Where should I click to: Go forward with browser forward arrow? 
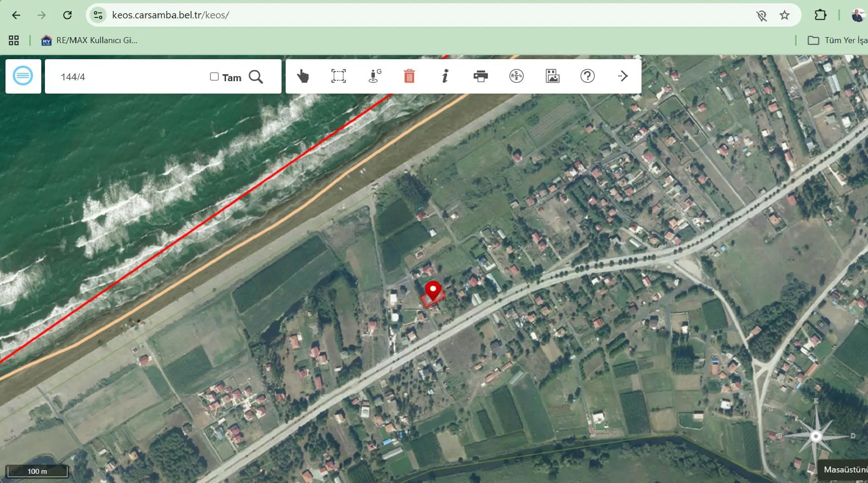tap(42, 15)
